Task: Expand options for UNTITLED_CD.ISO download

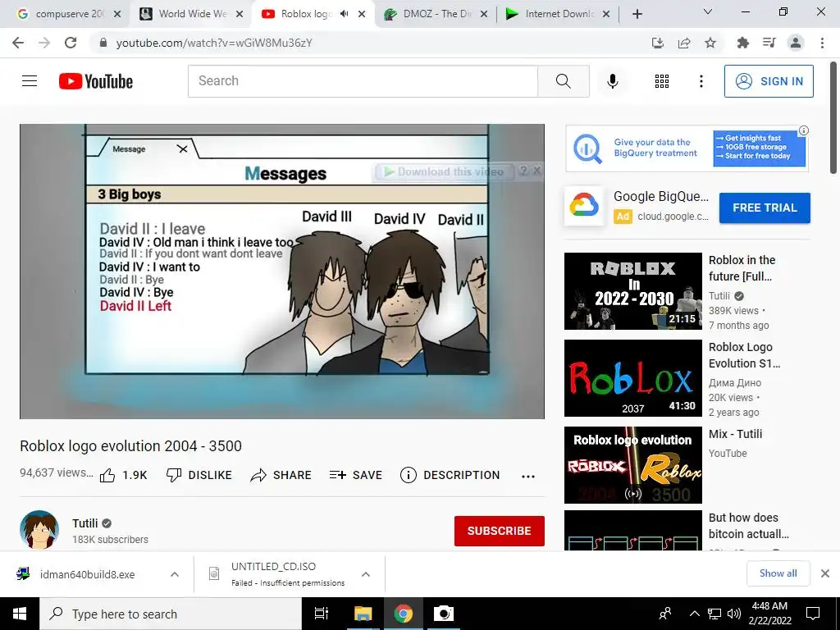Action: click(366, 574)
